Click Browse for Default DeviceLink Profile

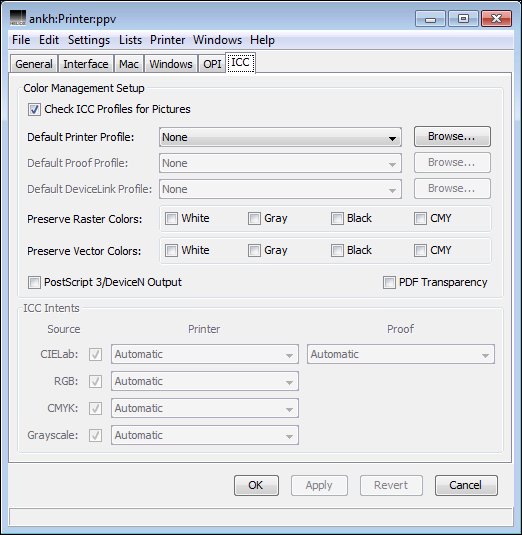pos(452,188)
